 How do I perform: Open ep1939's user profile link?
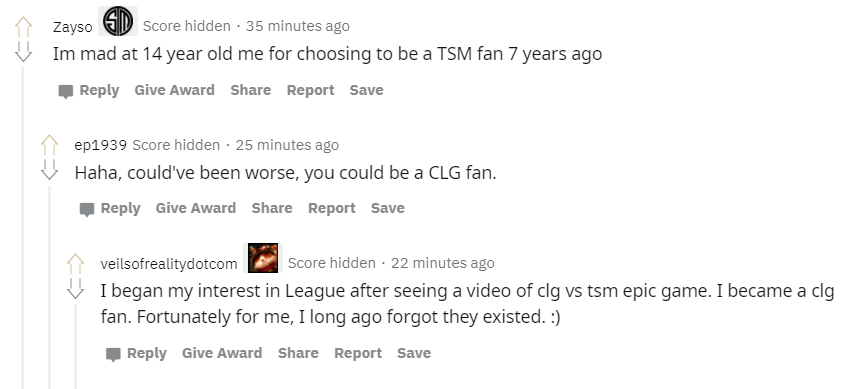pos(100,145)
